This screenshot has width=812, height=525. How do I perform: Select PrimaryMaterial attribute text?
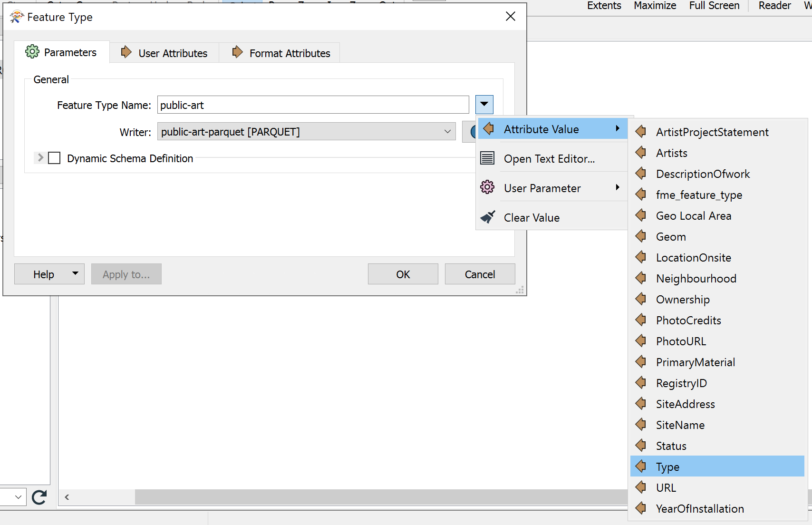[x=696, y=362]
